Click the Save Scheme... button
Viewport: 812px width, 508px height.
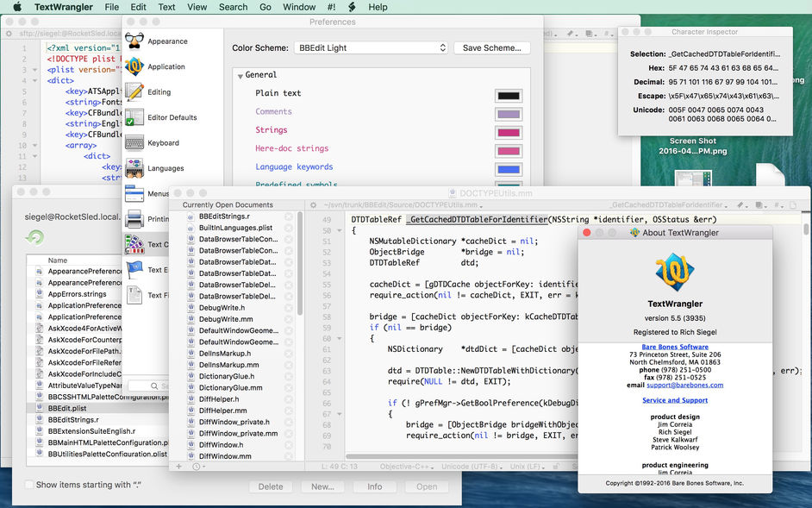491,48
